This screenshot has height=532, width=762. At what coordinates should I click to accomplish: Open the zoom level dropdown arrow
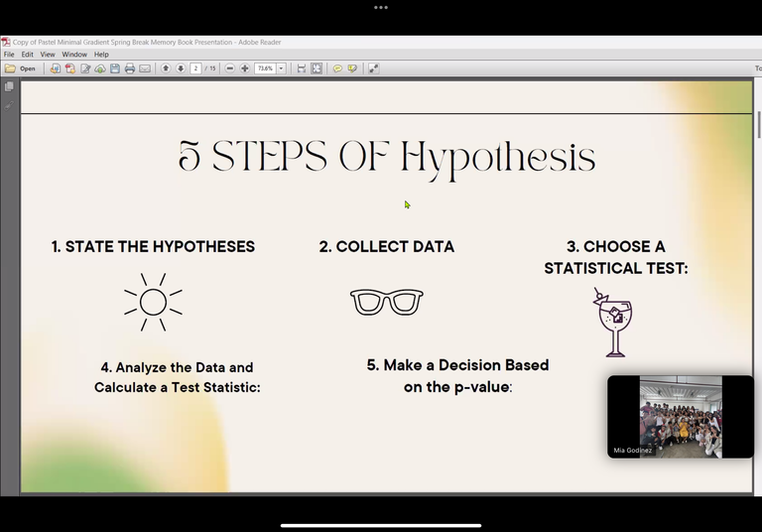tap(281, 68)
